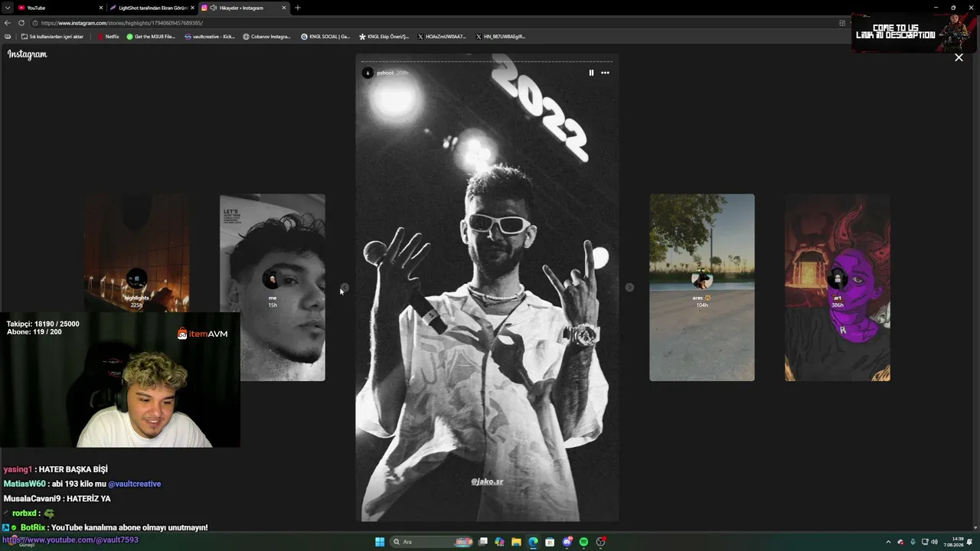Open the pshoot profile avatar
The width and height of the screenshot is (980, 551).
point(367,73)
